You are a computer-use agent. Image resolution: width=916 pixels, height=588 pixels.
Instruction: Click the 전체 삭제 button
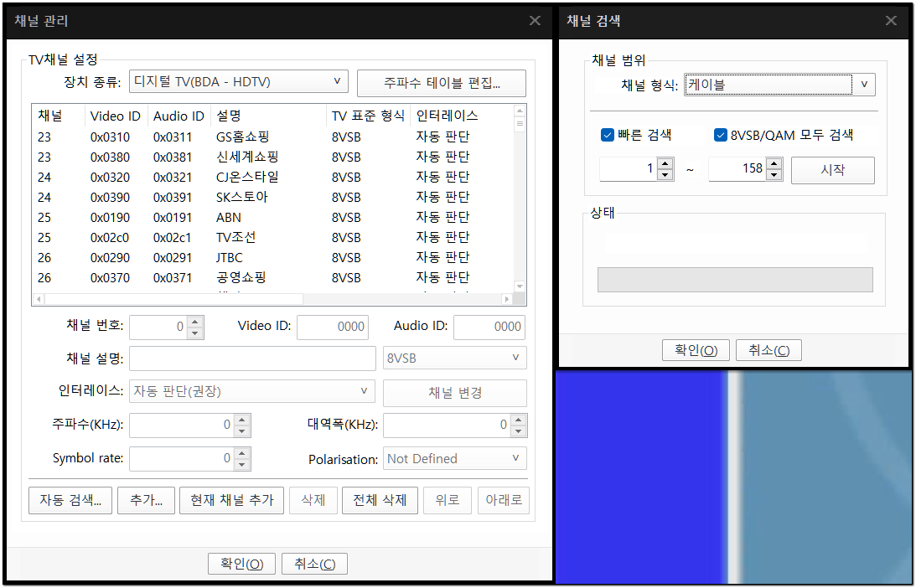(x=380, y=500)
